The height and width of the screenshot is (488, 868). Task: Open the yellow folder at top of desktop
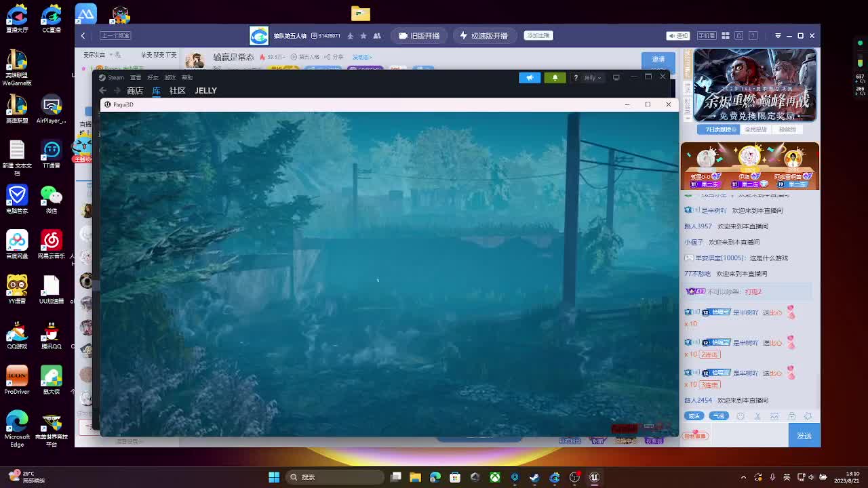coord(361,13)
